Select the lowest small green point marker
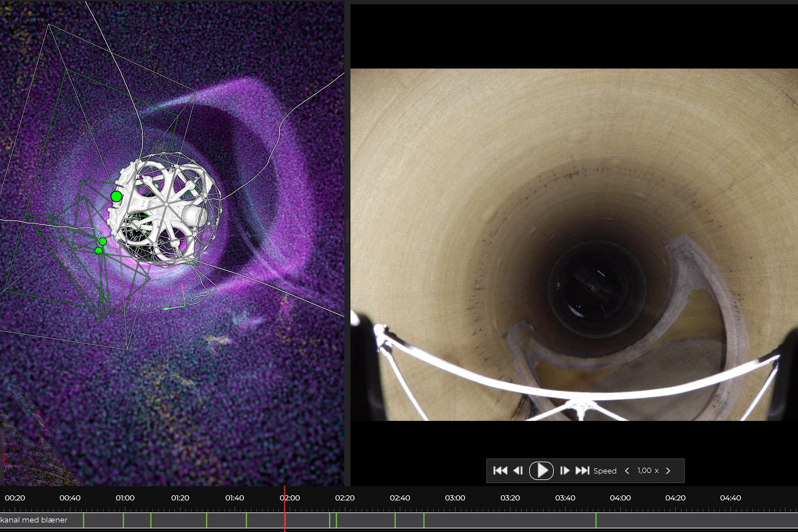 tap(99, 251)
